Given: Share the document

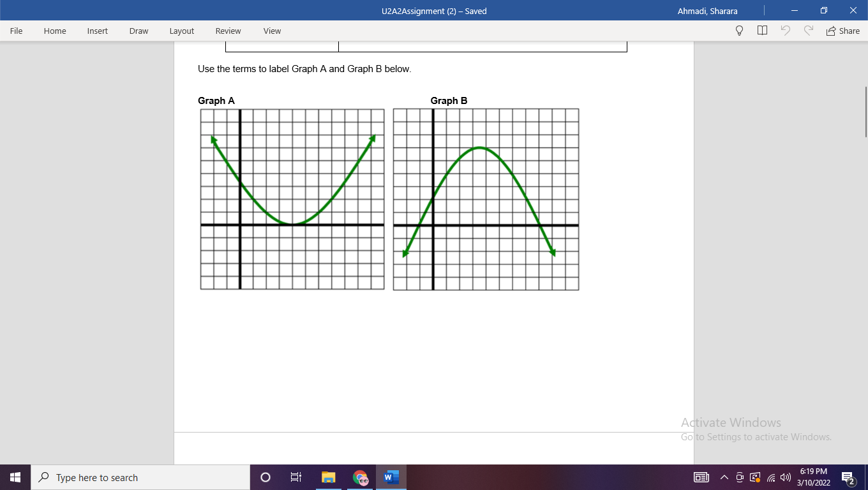Looking at the screenshot, I should [843, 31].
